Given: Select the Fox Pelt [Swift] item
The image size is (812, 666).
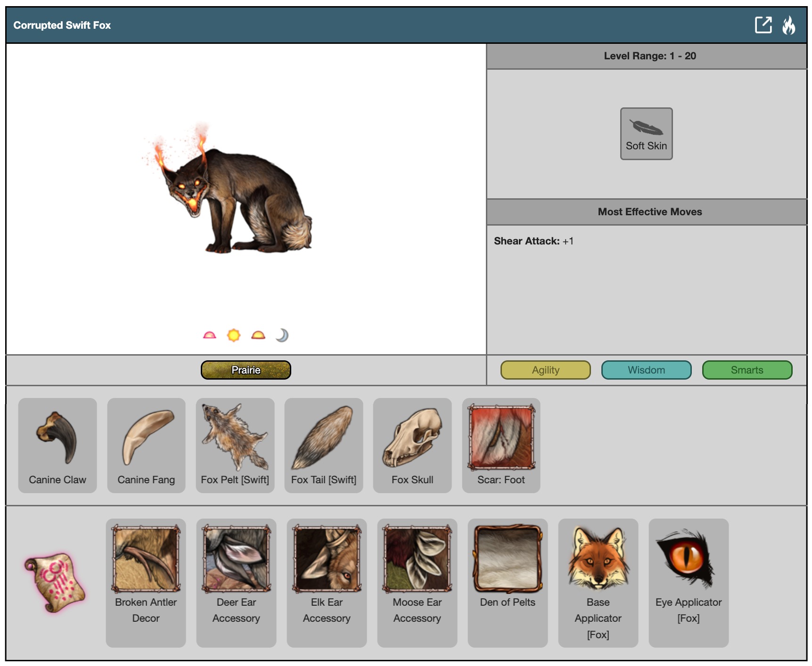Looking at the screenshot, I should pyautogui.click(x=235, y=445).
